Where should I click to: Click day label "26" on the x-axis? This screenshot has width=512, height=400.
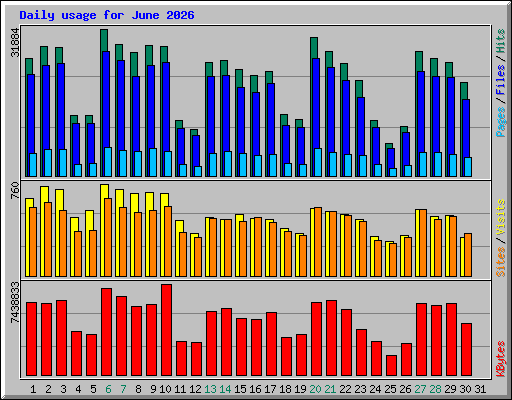click(x=405, y=389)
